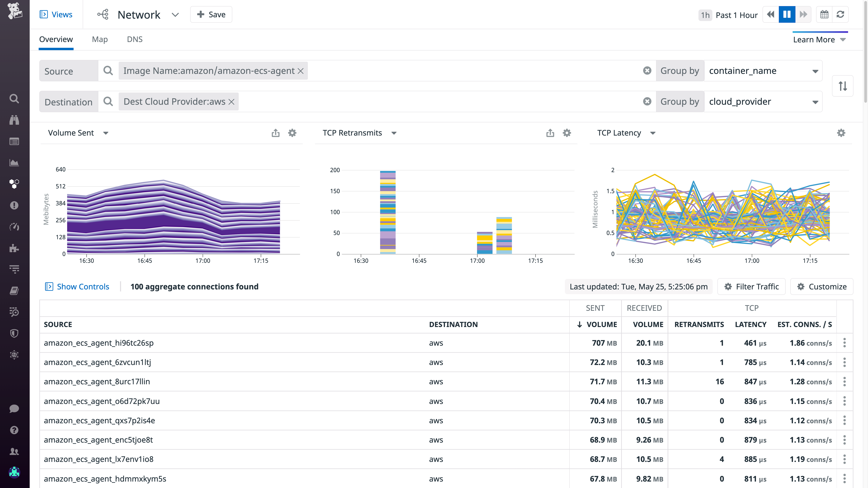Viewport: 868px width, 488px height.
Task: Export the Volume Sent chart via share icon
Action: pos(276,133)
